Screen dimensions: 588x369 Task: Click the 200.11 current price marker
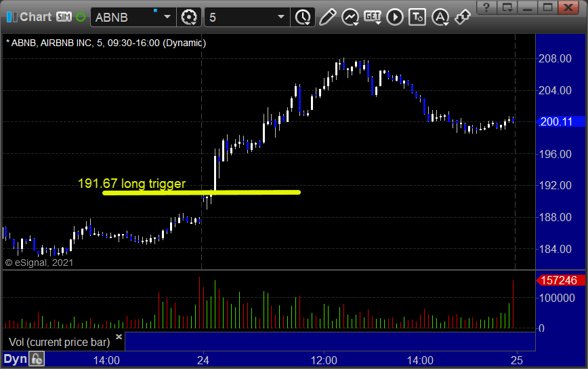click(561, 121)
